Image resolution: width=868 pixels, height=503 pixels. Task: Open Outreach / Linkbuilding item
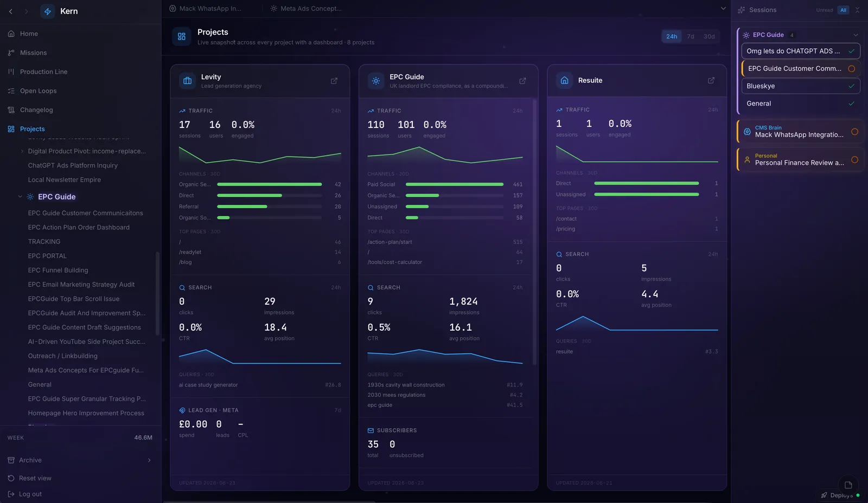pos(63,356)
